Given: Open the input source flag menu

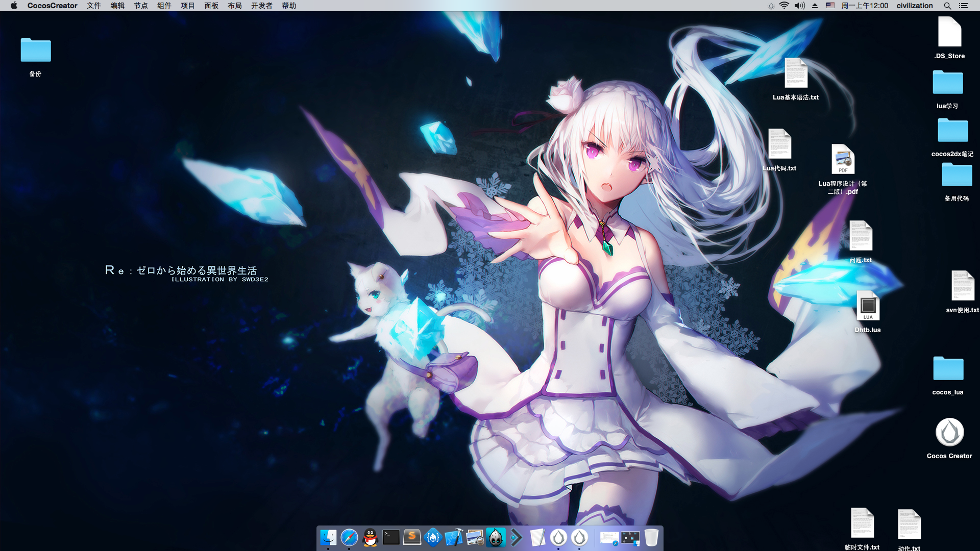Looking at the screenshot, I should (x=830, y=6).
